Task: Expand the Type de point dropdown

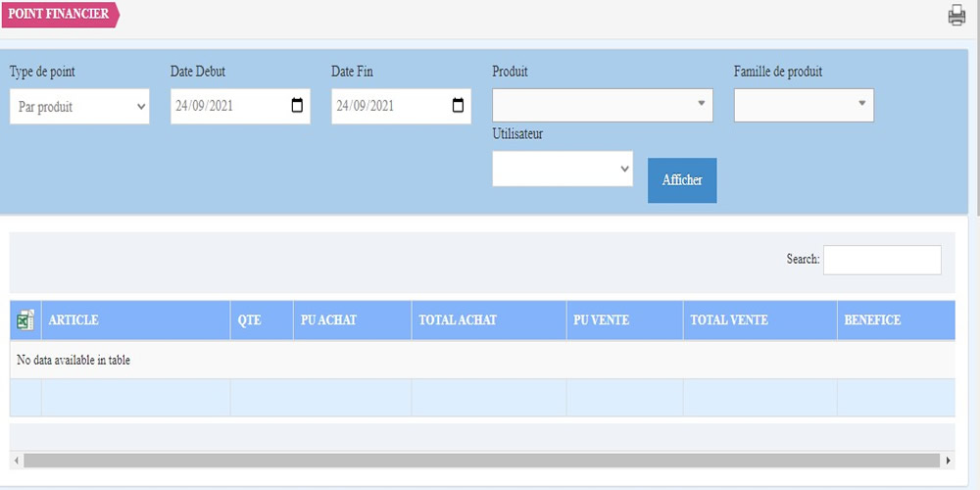Action: click(x=79, y=106)
